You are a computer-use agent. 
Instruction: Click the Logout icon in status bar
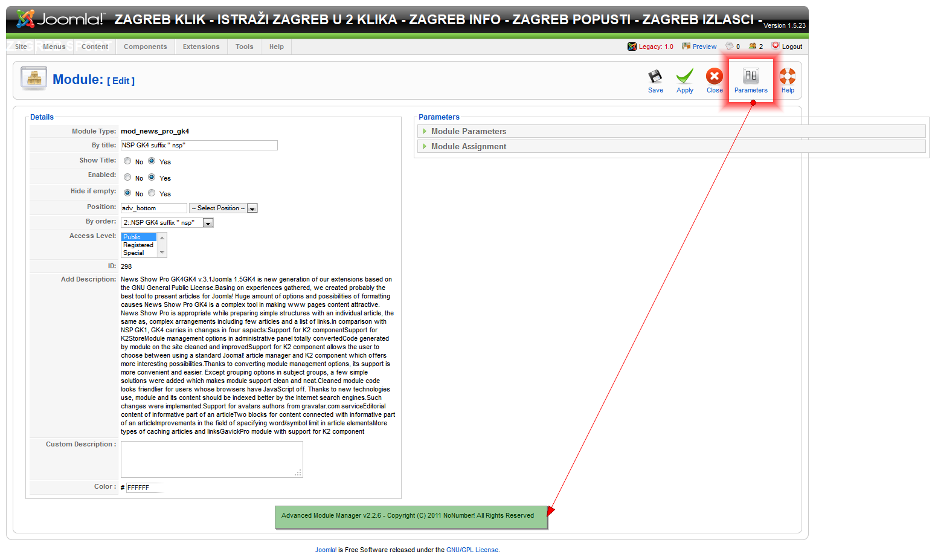(776, 46)
